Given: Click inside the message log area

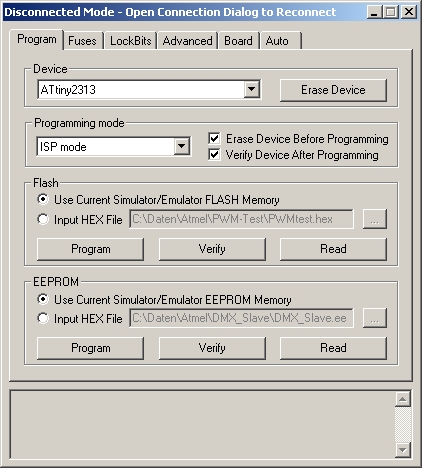Looking at the screenshot, I should click(x=202, y=425).
